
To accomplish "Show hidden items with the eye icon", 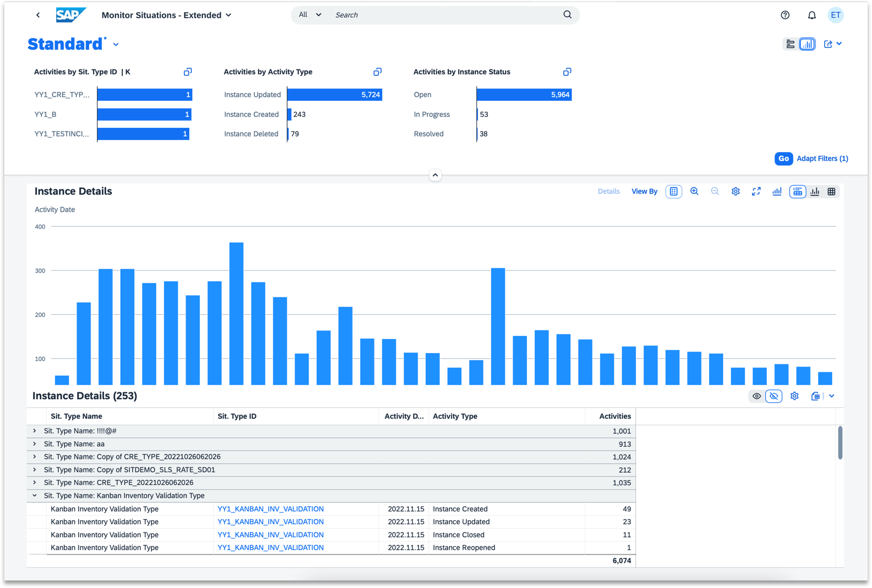I will [x=757, y=396].
